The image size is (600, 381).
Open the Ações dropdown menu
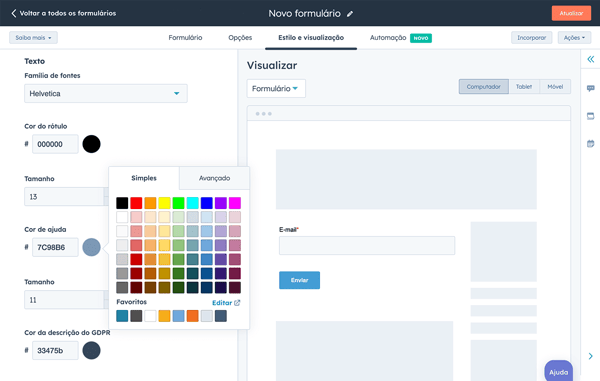pos(574,37)
